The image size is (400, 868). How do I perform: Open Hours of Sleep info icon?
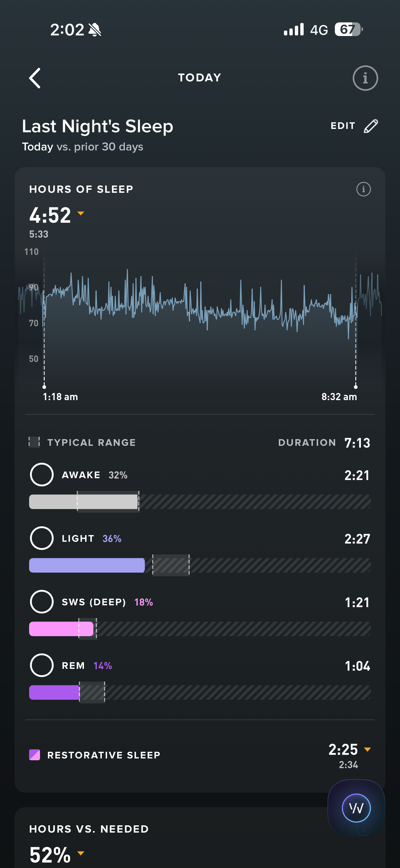coord(363,189)
